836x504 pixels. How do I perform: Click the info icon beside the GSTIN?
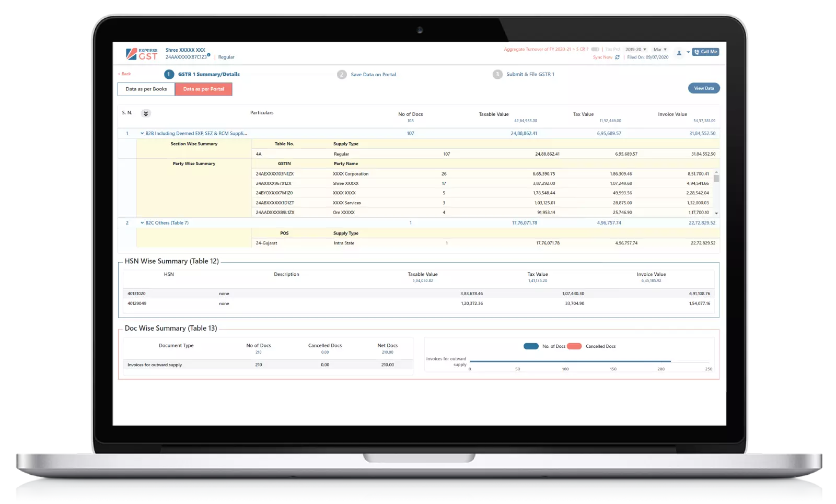pos(209,55)
